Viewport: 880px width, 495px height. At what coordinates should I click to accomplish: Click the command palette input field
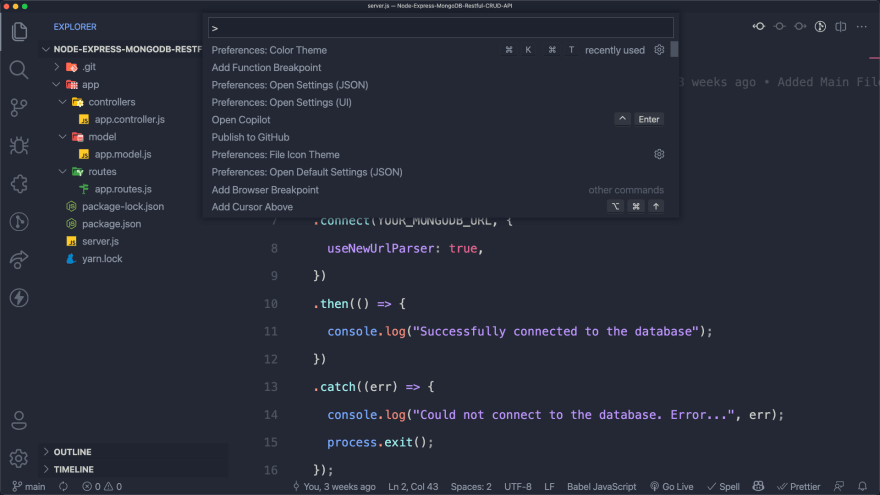point(440,28)
